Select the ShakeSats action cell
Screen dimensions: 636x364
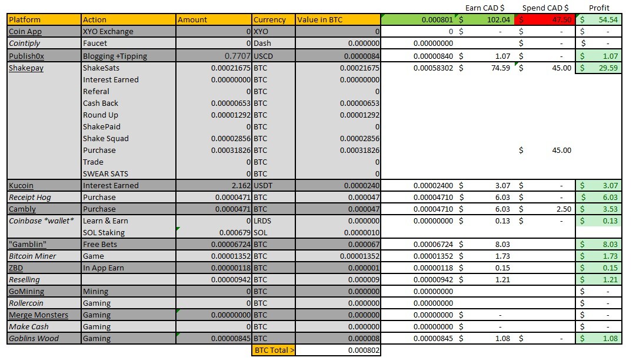tap(129, 68)
